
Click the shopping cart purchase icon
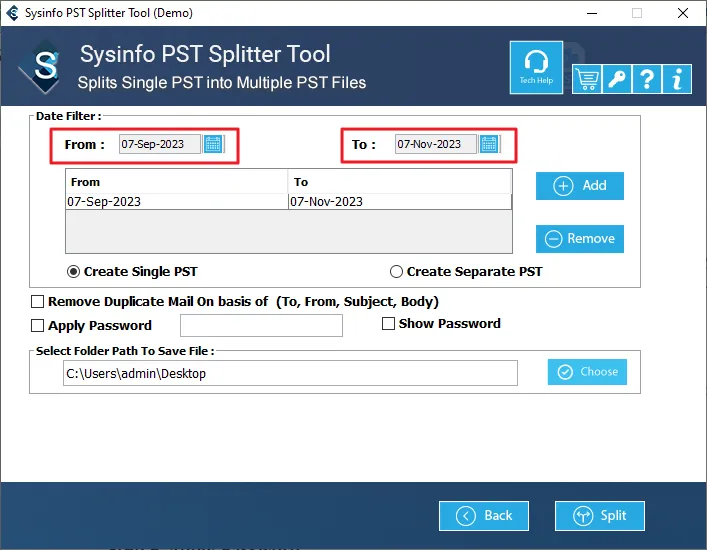(587, 79)
